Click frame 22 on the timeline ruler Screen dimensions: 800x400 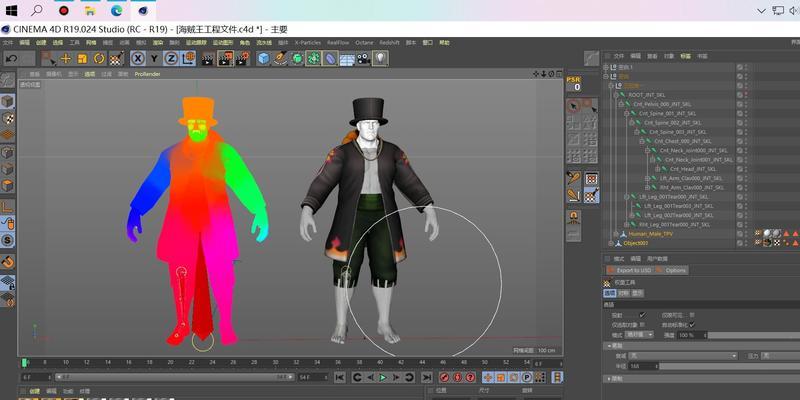coord(192,362)
